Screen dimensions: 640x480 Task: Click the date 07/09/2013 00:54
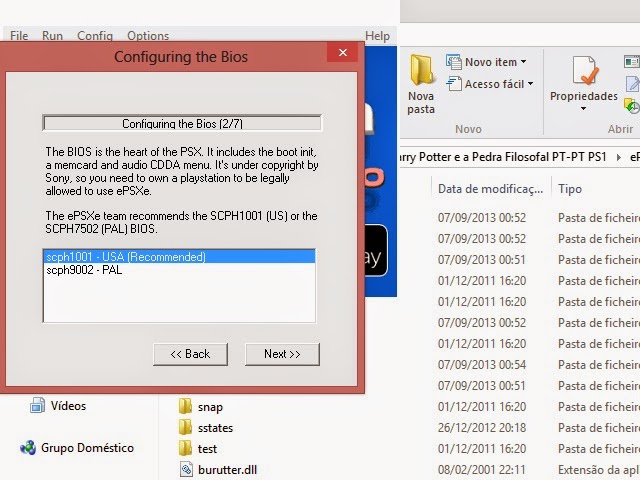482,364
